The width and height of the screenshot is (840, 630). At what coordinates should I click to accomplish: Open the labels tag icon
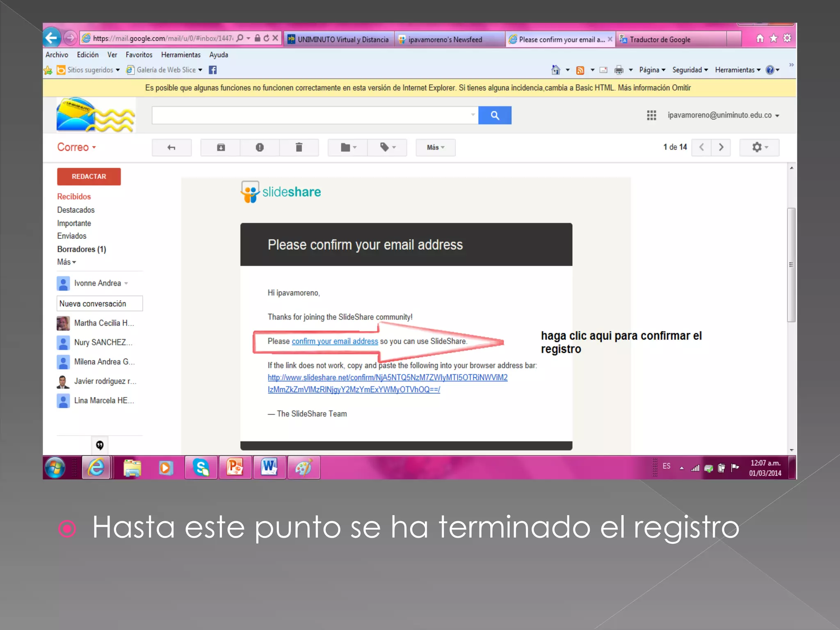pos(387,148)
